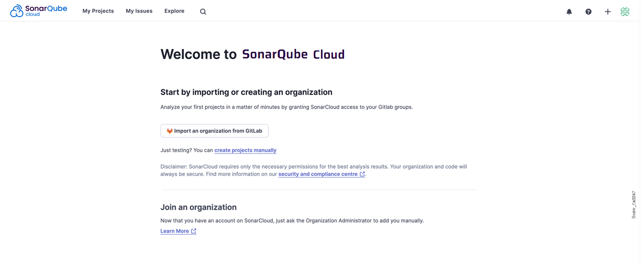
Task: Open the user avatar account menu
Action: [625, 11]
